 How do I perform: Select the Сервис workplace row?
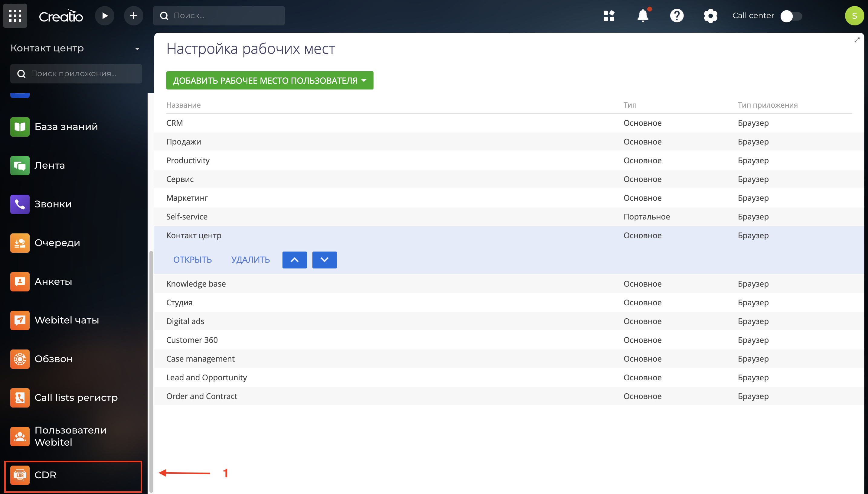coord(509,179)
